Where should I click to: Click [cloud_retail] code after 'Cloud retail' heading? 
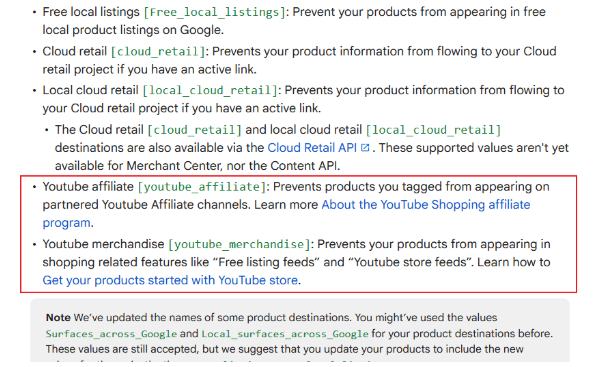click(x=158, y=52)
